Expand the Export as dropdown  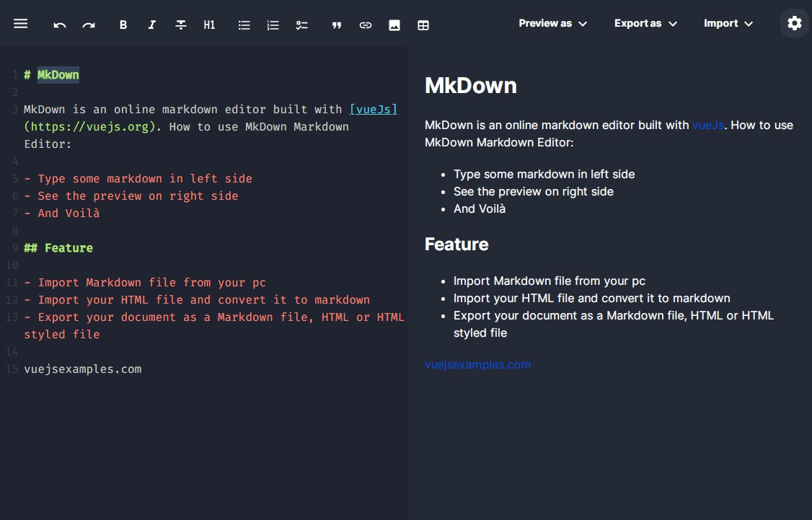click(x=645, y=23)
